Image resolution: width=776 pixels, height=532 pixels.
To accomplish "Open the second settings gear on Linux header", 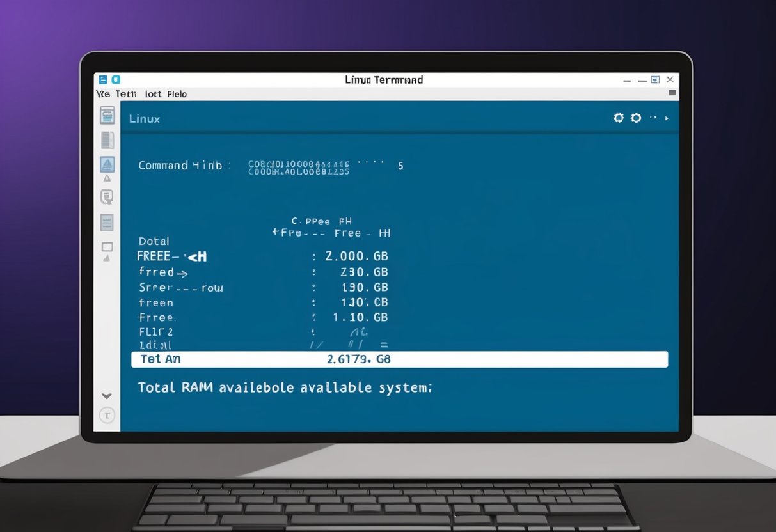I will point(636,118).
